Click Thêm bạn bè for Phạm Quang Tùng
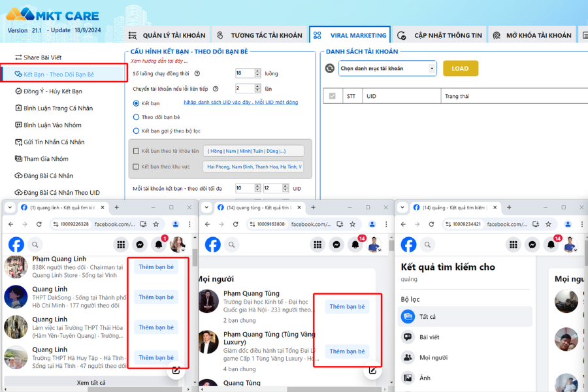 347,306
